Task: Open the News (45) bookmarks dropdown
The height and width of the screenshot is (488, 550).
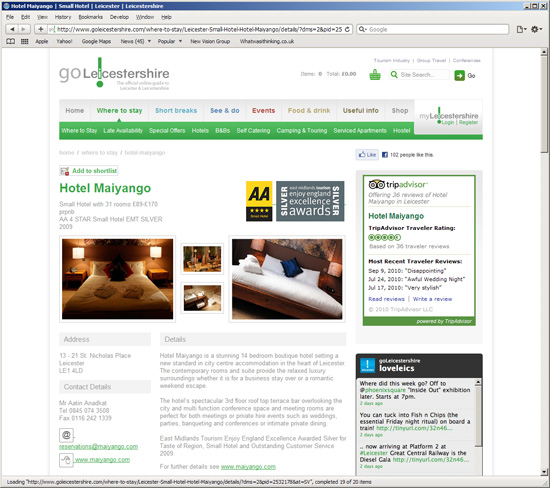Action: [136, 41]
